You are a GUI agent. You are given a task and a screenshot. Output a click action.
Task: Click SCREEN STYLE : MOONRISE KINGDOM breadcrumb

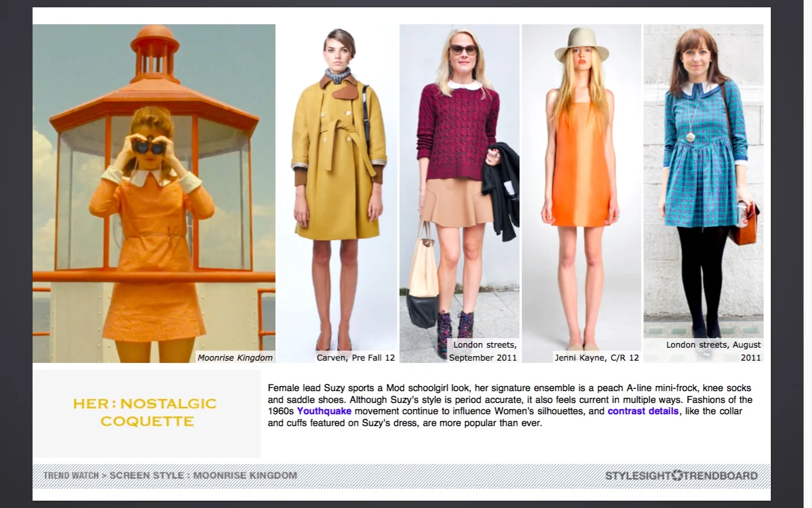pyautogui.click(x=203, y=475)
